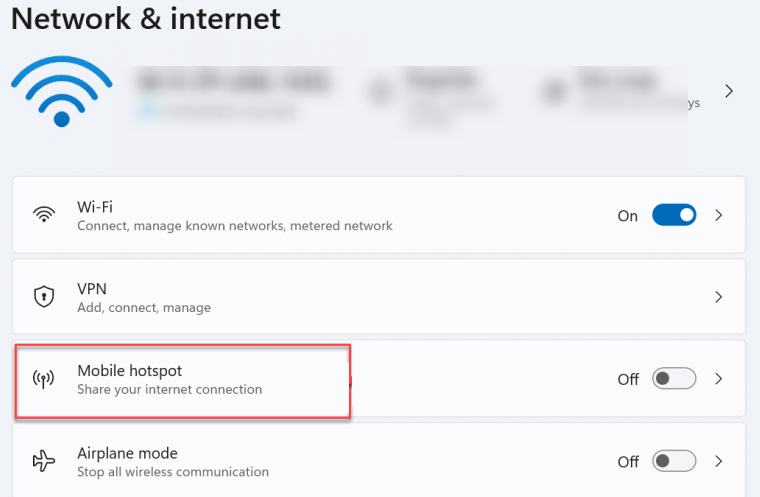Expand Wi-Fi settings with its chevron
Image resolution: width=760 pixels, height=497 pixels.
coord(719,215)
